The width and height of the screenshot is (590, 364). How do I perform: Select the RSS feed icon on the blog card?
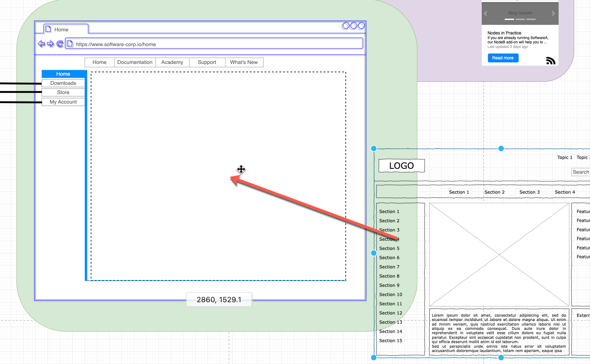pos(551,61)
